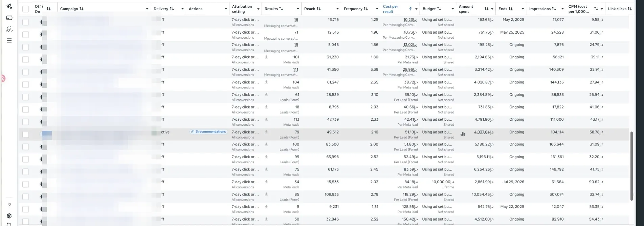The image size is (644, 226).
Task: Open the Cost per result column dropdown arrow
Action: (416, 9)
